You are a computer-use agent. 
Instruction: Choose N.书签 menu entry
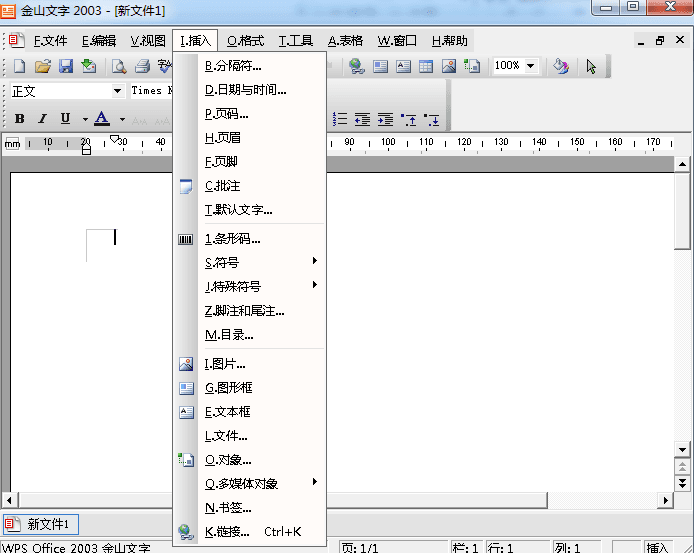(x=251, y=507)
